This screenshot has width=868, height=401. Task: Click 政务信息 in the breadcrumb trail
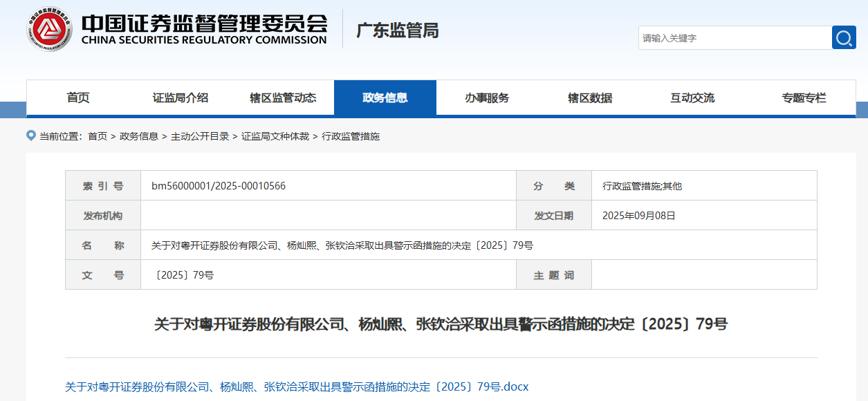pyautogui.click(x=139, y=136)
